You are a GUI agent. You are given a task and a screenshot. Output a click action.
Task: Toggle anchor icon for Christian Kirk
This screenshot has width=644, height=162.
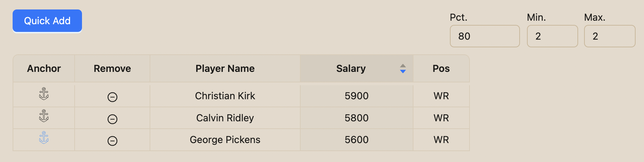coord(44,94)
